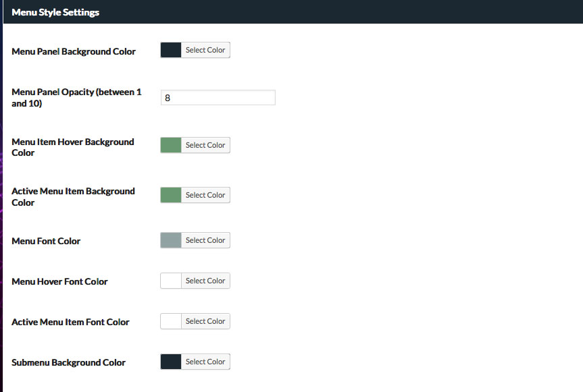Open Select Color for Menu Item Hover Background
The image size is (583, 392).
pyautogui.click(x=205, y=145)
